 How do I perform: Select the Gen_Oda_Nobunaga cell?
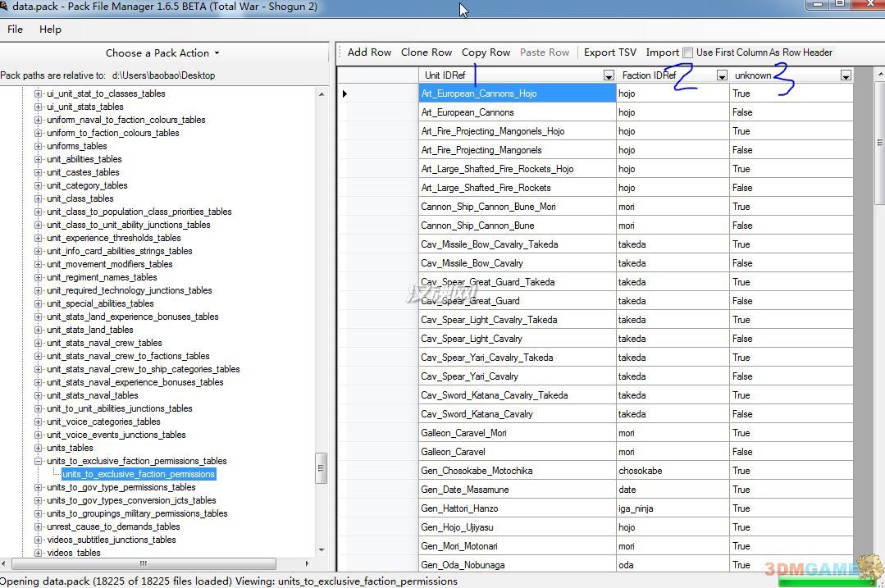coord(517,565)
